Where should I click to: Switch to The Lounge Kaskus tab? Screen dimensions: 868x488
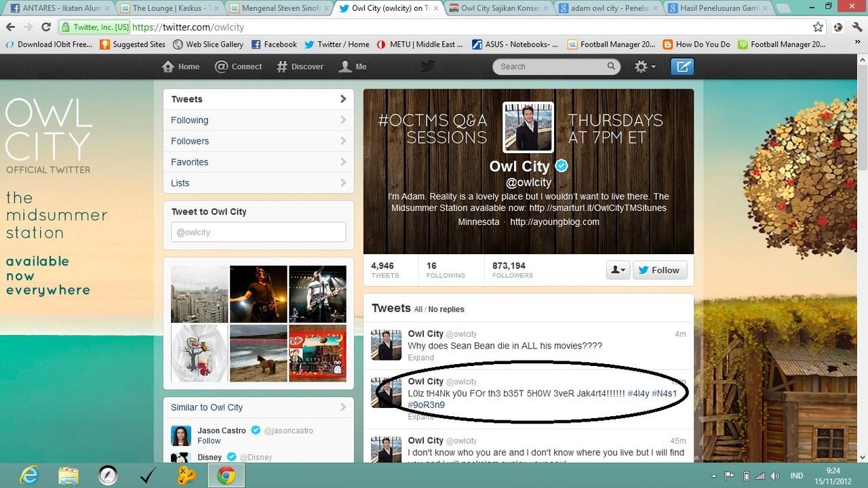[169, 8]
